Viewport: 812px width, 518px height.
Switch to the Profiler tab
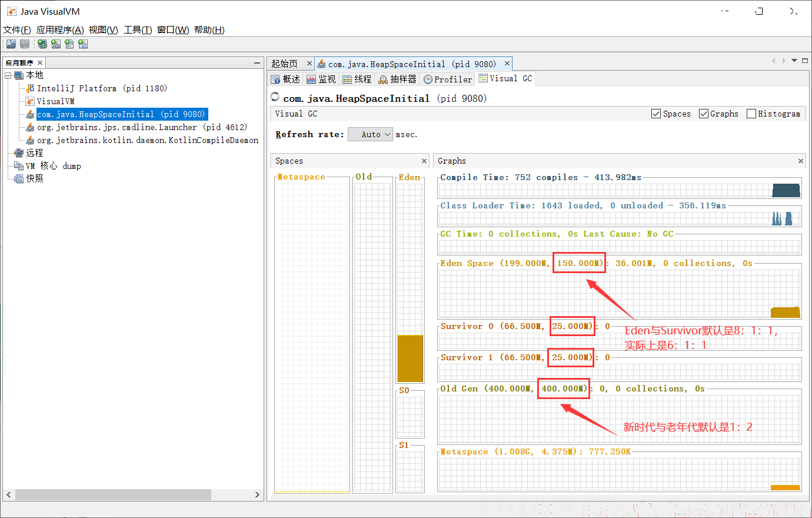tap(448, 79)
